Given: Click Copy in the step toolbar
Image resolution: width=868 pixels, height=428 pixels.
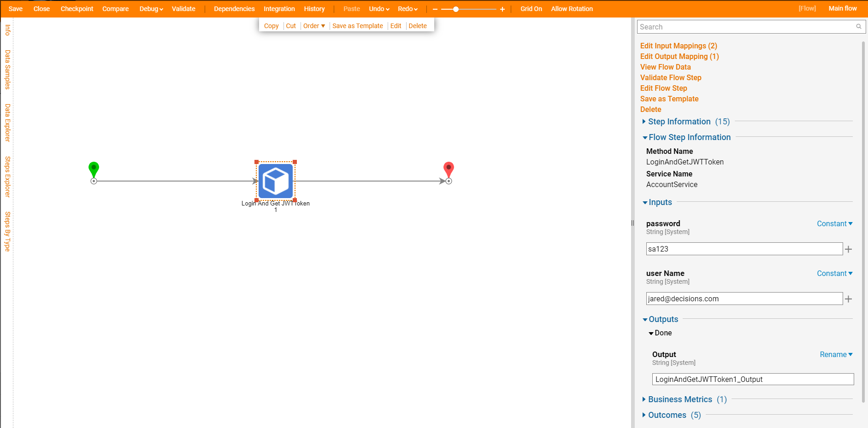Looking at the screenshot, I should point(271,26).
